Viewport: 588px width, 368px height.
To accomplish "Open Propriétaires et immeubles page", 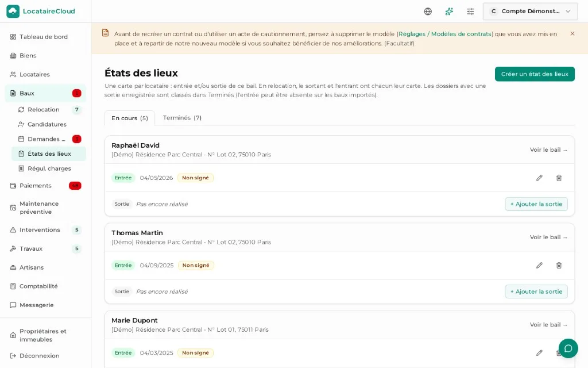I will point(45,335).
